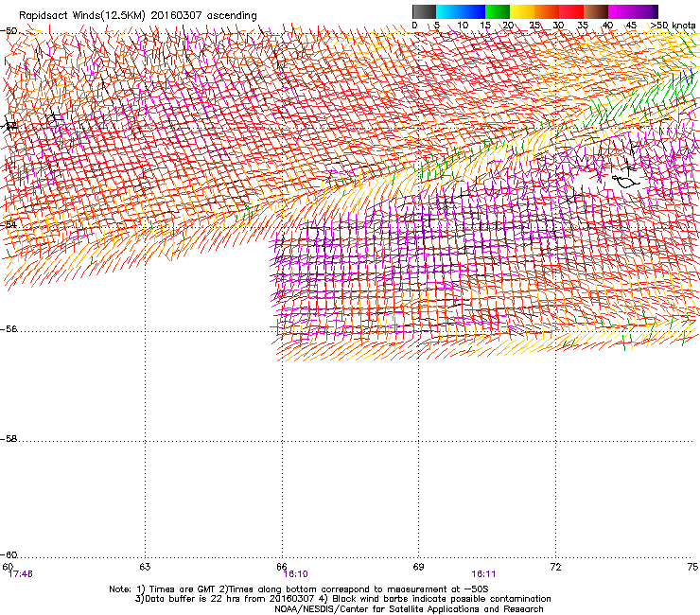The width and height of the screenshot is (700, 615).
Task: Click the '-58' latitude axis label
Action: coord(9,439)
